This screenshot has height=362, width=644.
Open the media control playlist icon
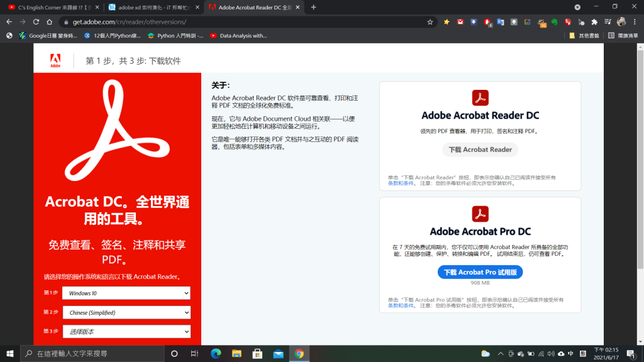[x=608, y=22]
